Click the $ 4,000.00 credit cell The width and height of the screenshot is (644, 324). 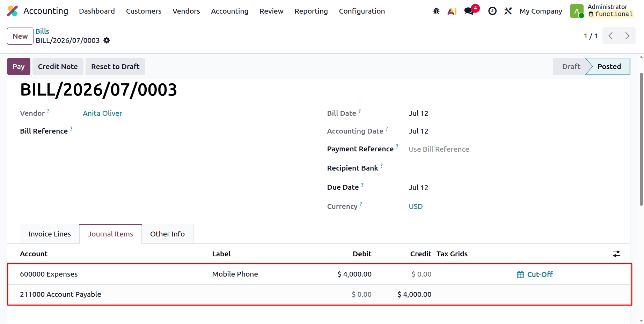point(414,295)
